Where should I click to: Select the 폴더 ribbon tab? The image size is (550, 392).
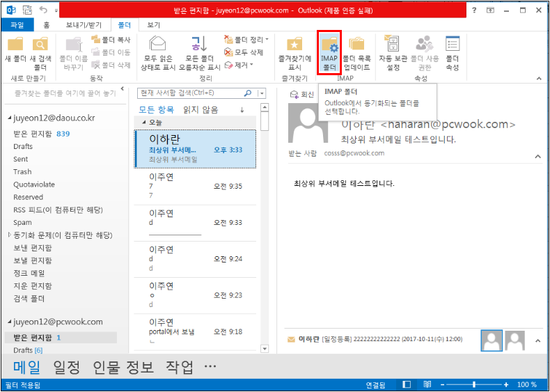click(125, 24)
